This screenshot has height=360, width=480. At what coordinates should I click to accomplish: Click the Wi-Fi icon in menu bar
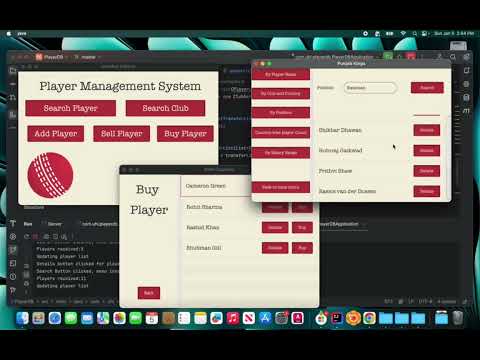tap(403, 33)
